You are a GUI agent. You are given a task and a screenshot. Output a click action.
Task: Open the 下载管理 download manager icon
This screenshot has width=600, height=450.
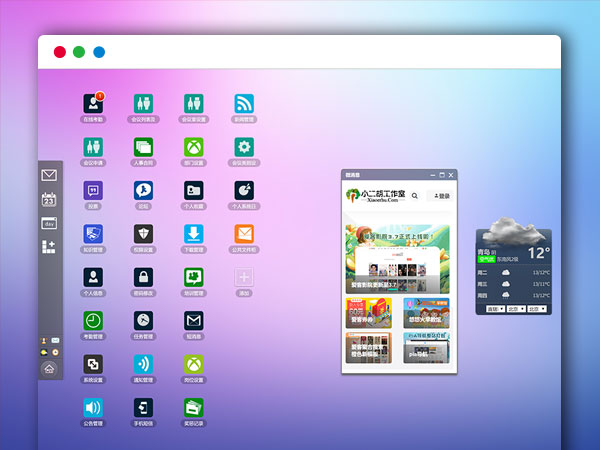point(194,234)
